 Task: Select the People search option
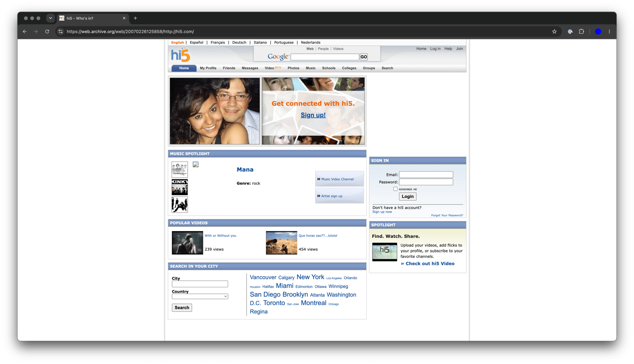point(323,49)
